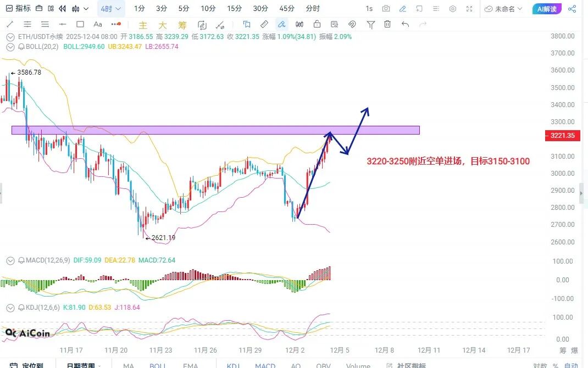Open the 指标 indicators panel
The height and width of the screenshot is (368, 588).
18,8
